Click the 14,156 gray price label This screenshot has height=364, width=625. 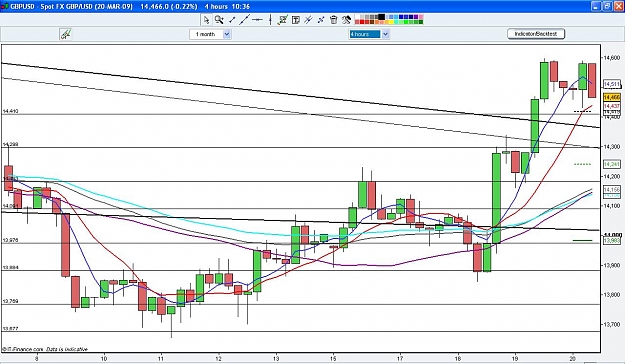[612, 189]
